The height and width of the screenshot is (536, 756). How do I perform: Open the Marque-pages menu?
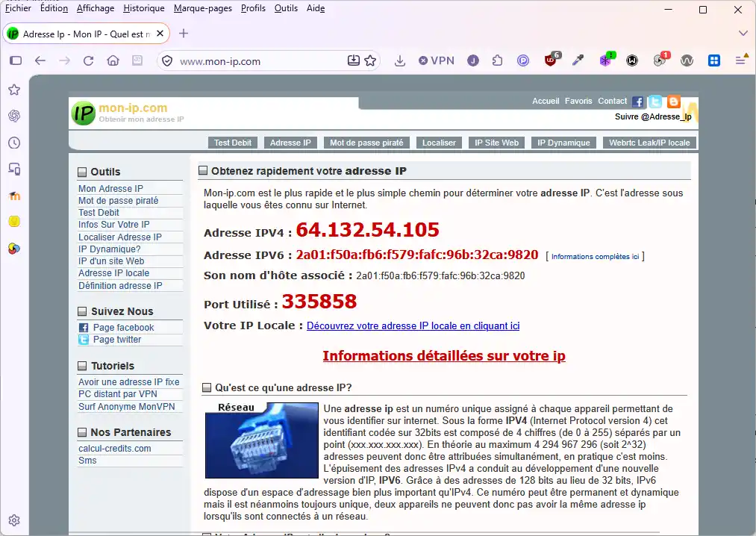point(202,8)
